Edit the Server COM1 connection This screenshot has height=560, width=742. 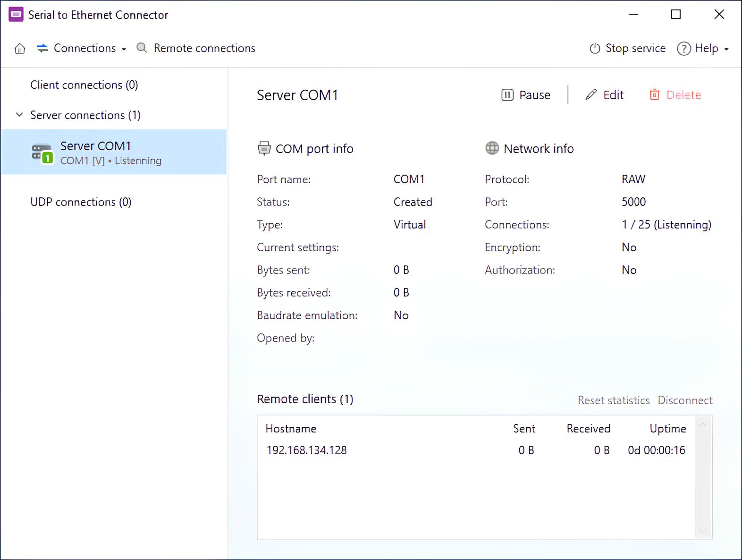(604, 95)
